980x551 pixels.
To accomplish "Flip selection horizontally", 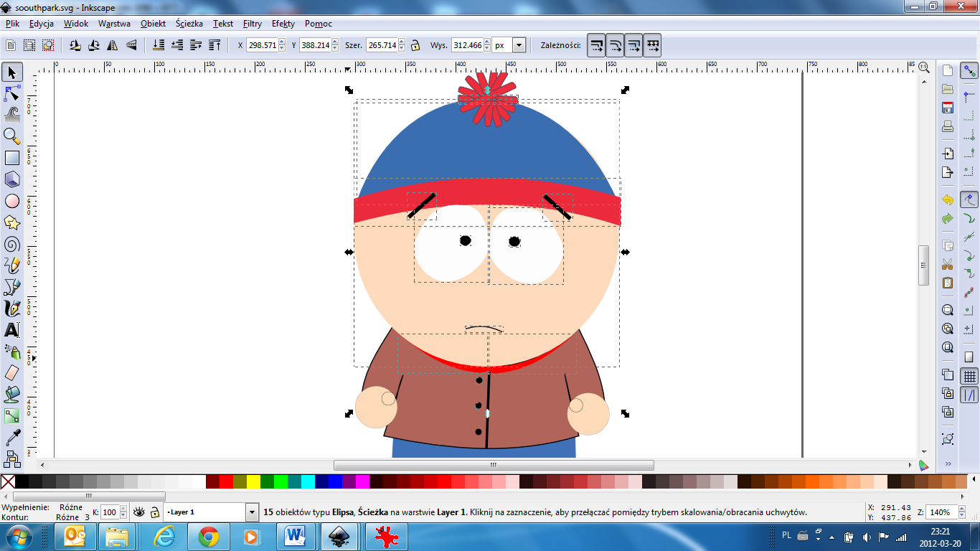I will point(112,45).
